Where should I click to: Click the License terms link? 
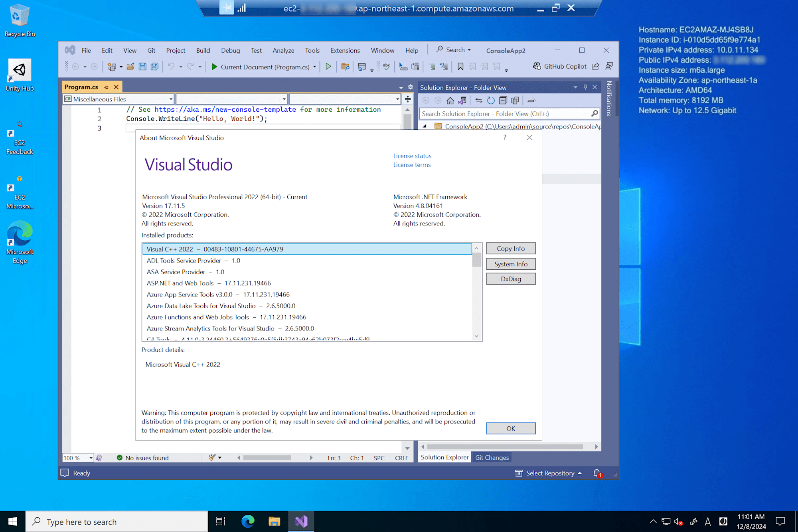click(412, 165)
